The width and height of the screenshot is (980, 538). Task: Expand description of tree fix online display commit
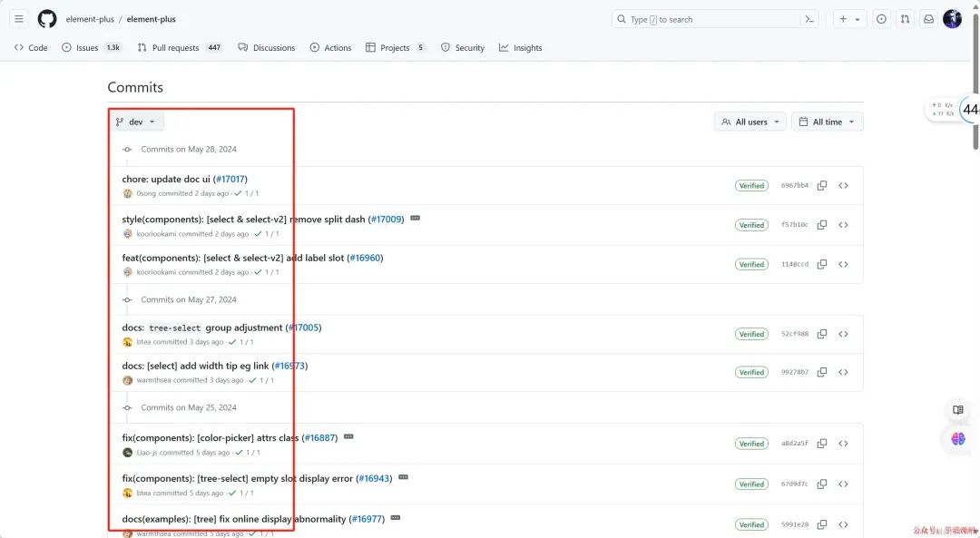pyautogui.click(x=396, y=518)
